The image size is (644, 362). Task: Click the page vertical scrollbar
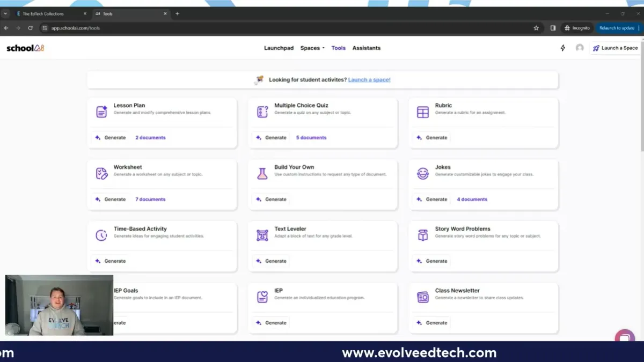[641, 97]
